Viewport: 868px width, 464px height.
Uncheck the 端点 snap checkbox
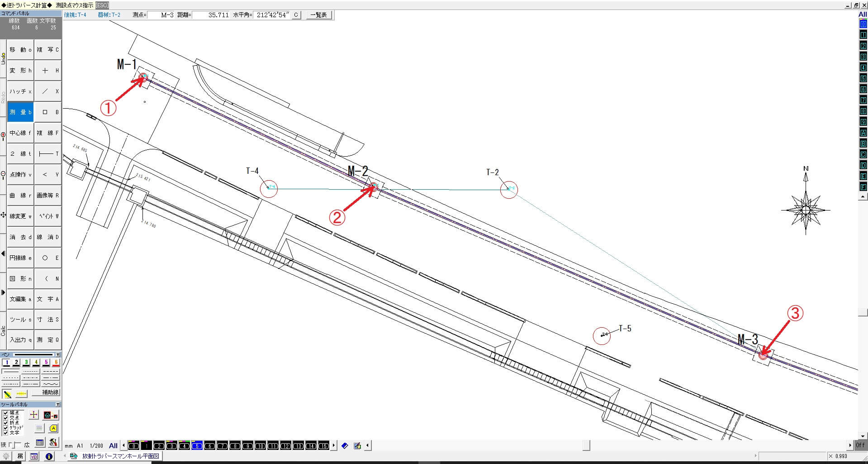[5, 413]
